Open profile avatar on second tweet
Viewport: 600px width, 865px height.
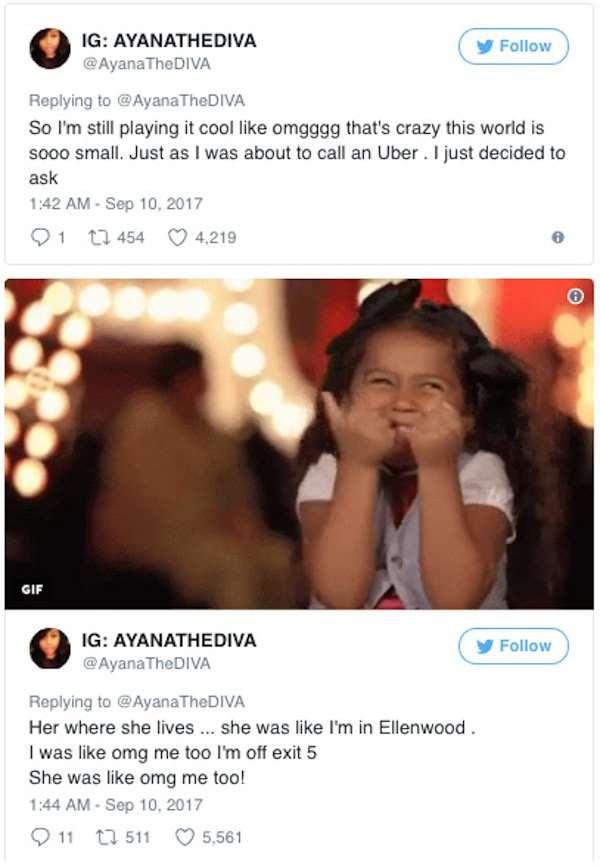(49, 648)
